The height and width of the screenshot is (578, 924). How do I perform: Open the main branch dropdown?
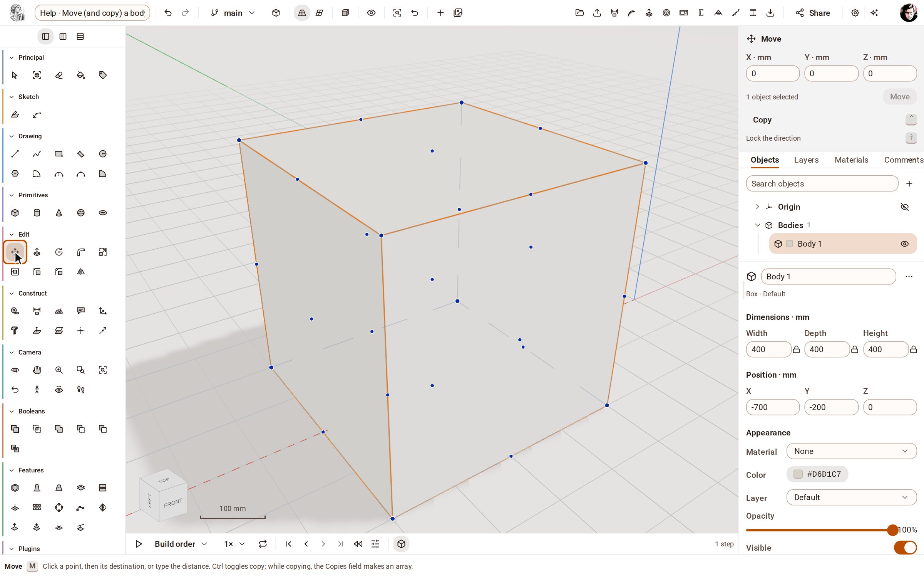[x=233, y=13]
